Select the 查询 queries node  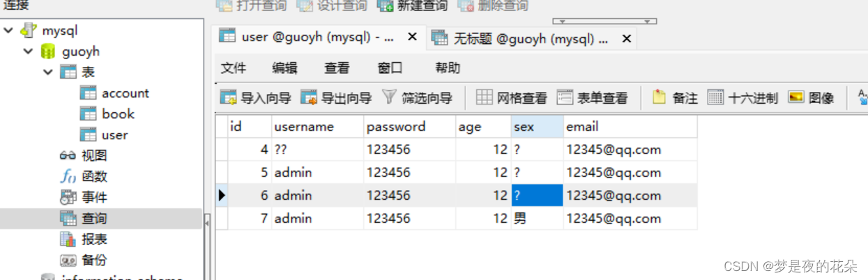[101, 219]
